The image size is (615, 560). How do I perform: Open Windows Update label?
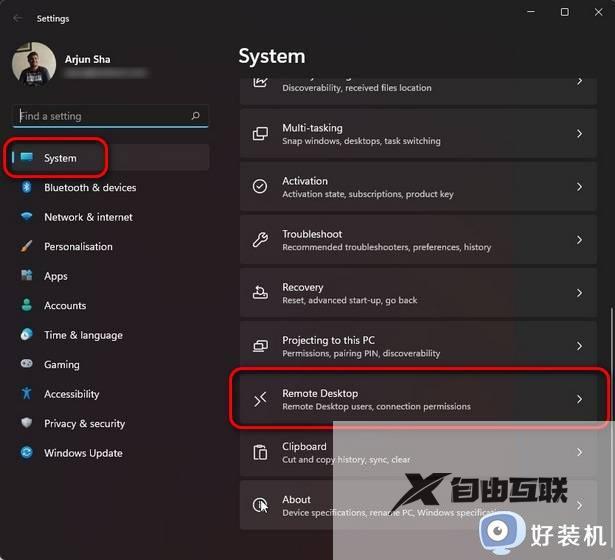pos(83,453)
